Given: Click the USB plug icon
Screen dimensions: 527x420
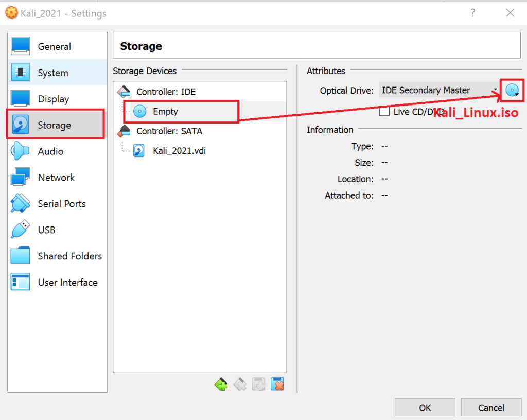Looking at the screenshot, I should (x=20, y=229).
